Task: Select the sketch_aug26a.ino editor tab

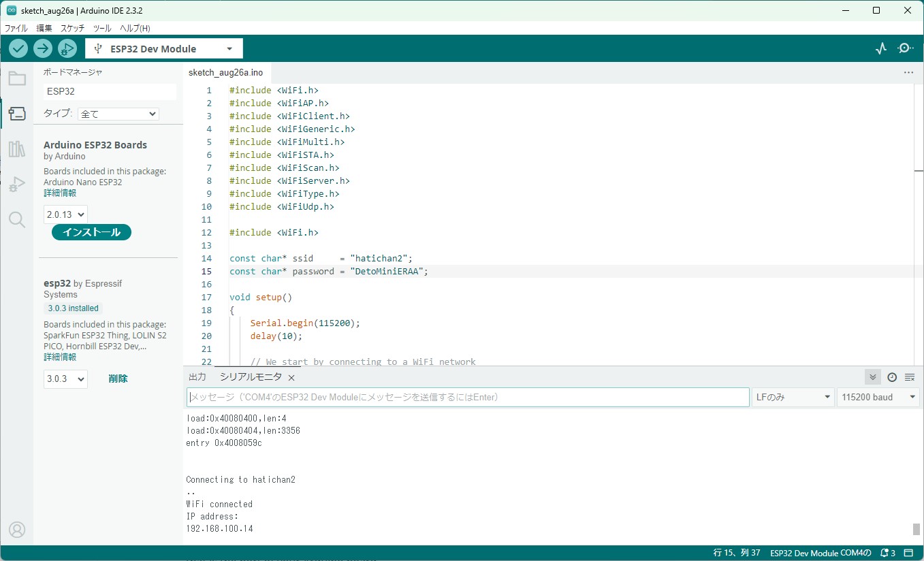Action: click(x=225, y=72)
